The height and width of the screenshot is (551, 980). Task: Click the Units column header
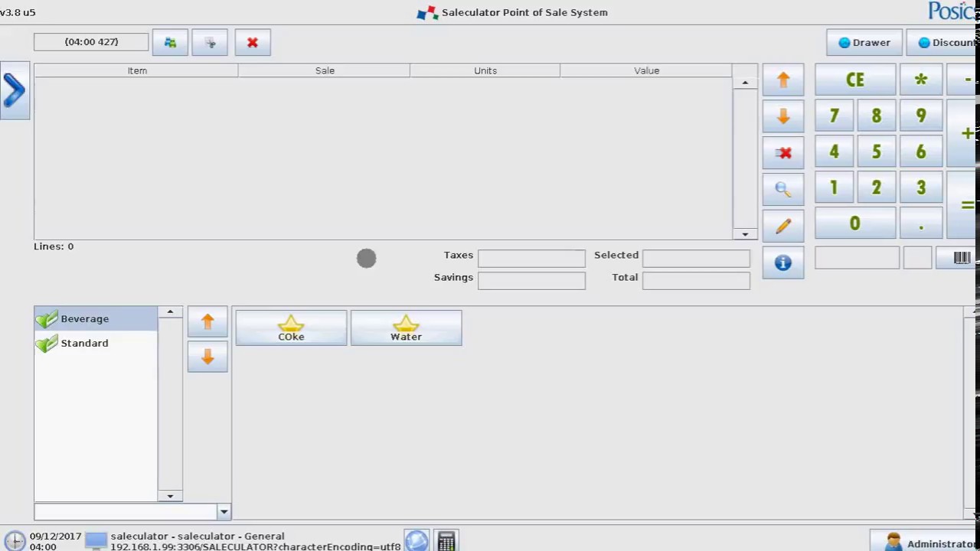(x=485, y=70)
